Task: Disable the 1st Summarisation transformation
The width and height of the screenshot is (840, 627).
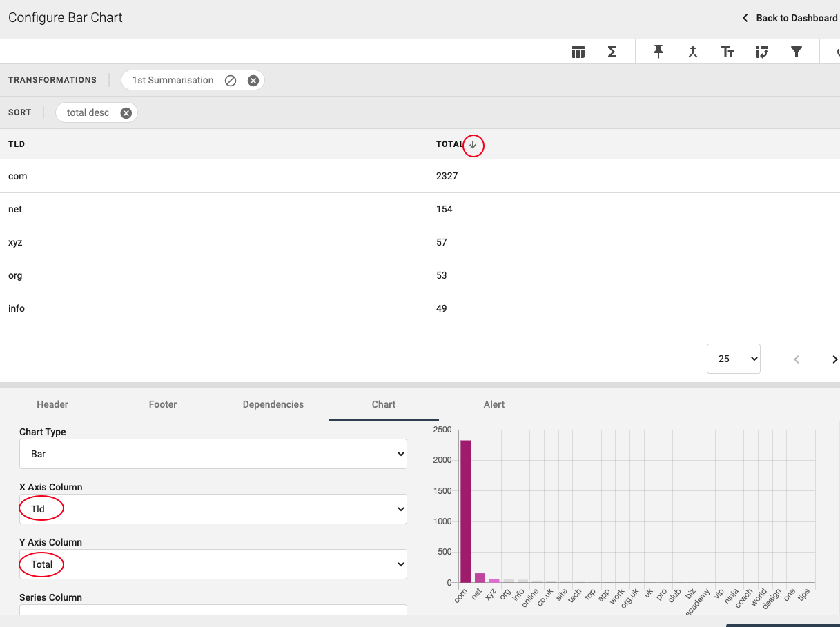Action: 231,81
